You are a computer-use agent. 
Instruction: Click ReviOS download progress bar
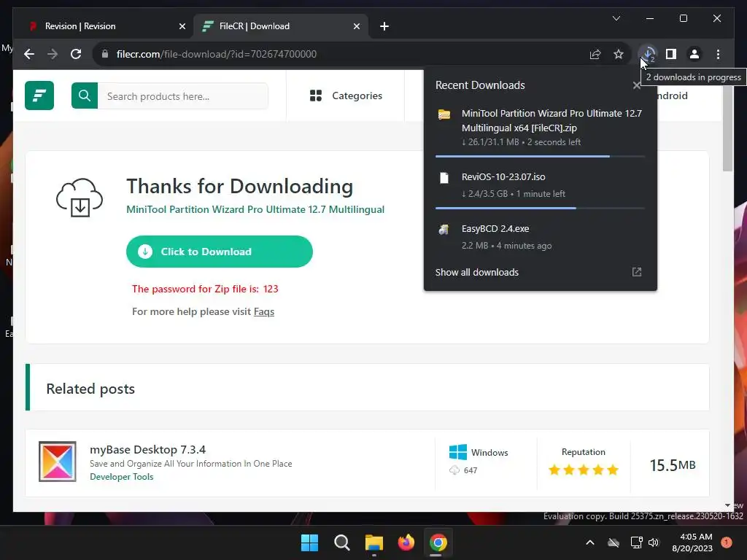coord(540,208)
